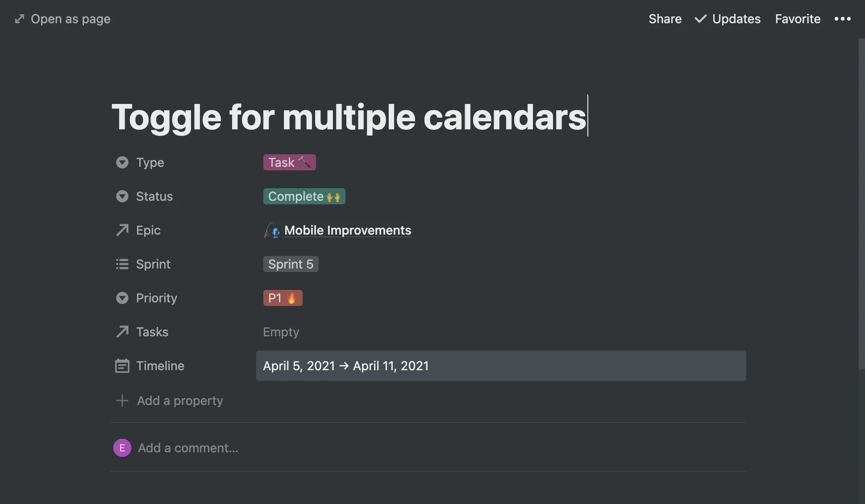This screenshot has height=504, width=865.
Task: Open the three-dot page options menu
Action: [x=843, y=19]
